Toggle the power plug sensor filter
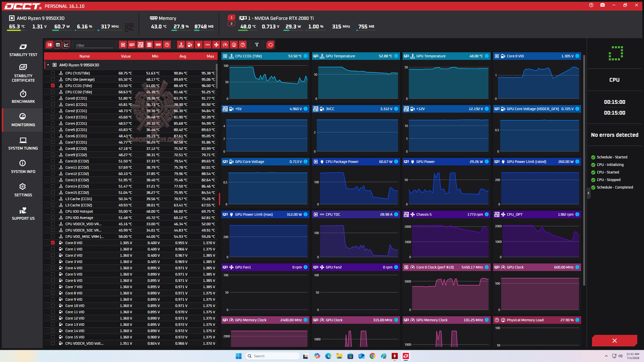 pyautogui.click(x=198, y=45)
